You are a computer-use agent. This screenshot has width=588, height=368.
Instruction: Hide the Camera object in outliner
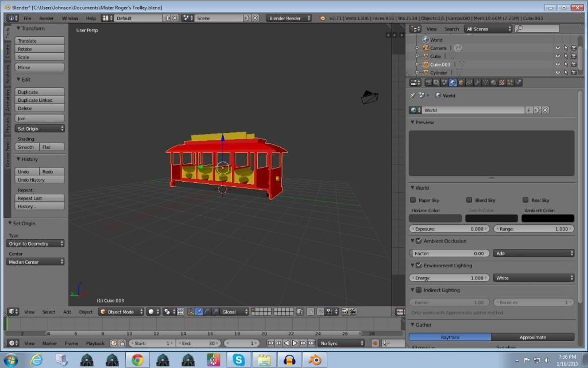pos(558,48)
